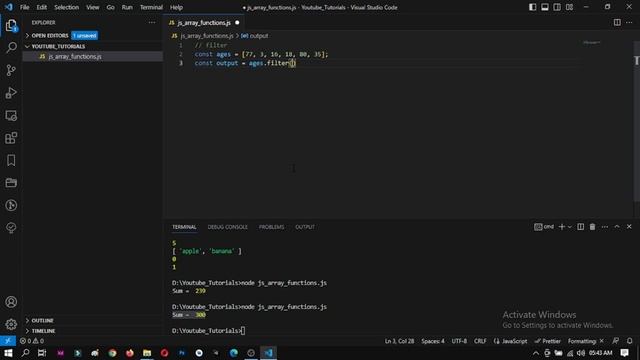This screenshot has width=640, height=360.
Task: Switch to the Problems tab
Action: point(271,227)
